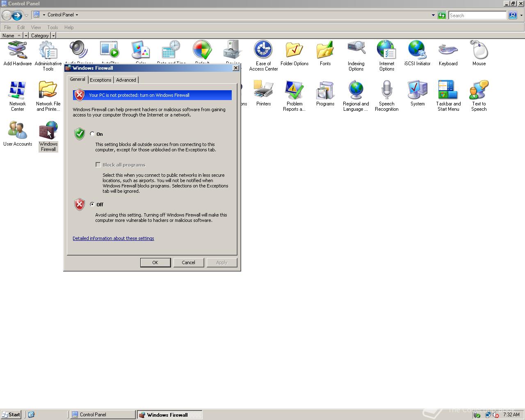Open the Start menu
Screen dimensions: 525x420
click(11, 415)
